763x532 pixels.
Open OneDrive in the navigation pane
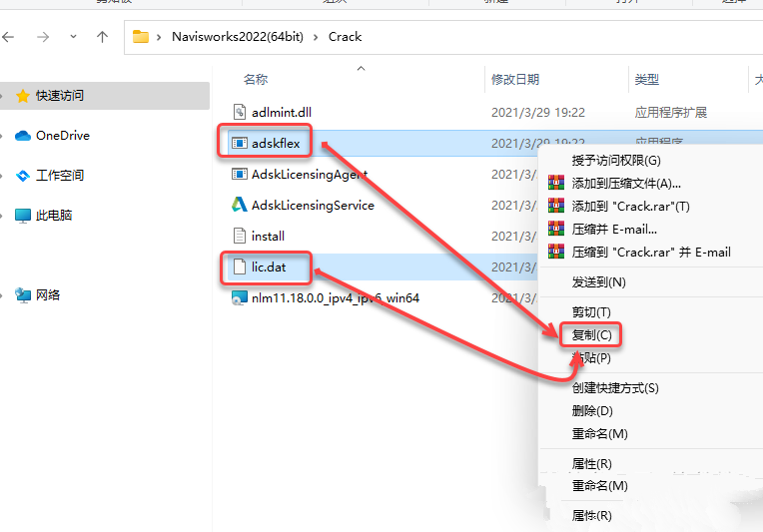pos(63,135)
